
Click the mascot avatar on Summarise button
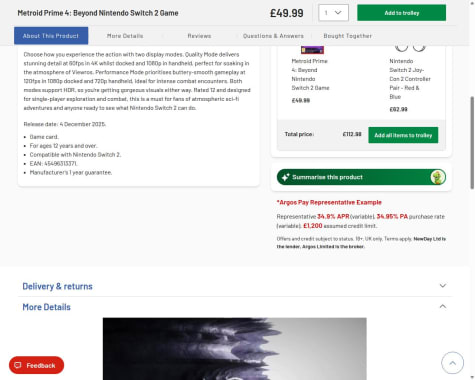[x=437, y=177]
